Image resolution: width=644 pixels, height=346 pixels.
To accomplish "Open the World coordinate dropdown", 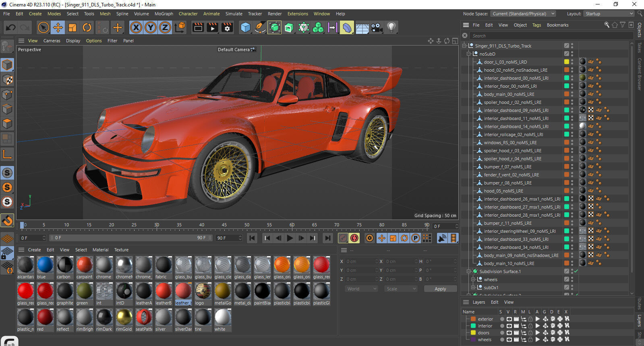I will pos(362,289).
